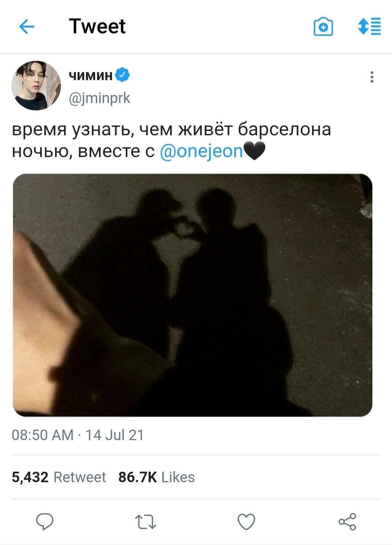
Task: Tap the reply speech bubble icon
Action: point(45,522)
